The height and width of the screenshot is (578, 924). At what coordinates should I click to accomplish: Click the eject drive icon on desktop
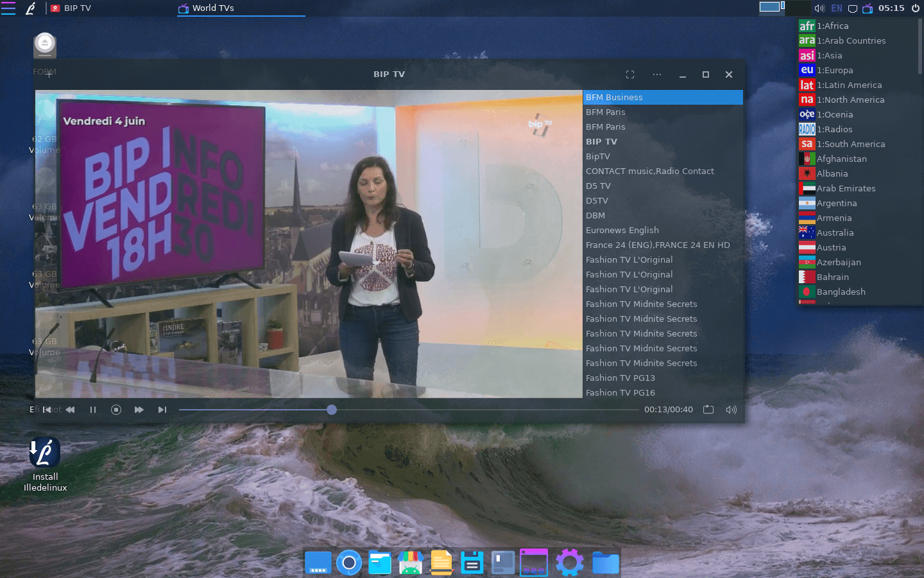tap(45, 46)
